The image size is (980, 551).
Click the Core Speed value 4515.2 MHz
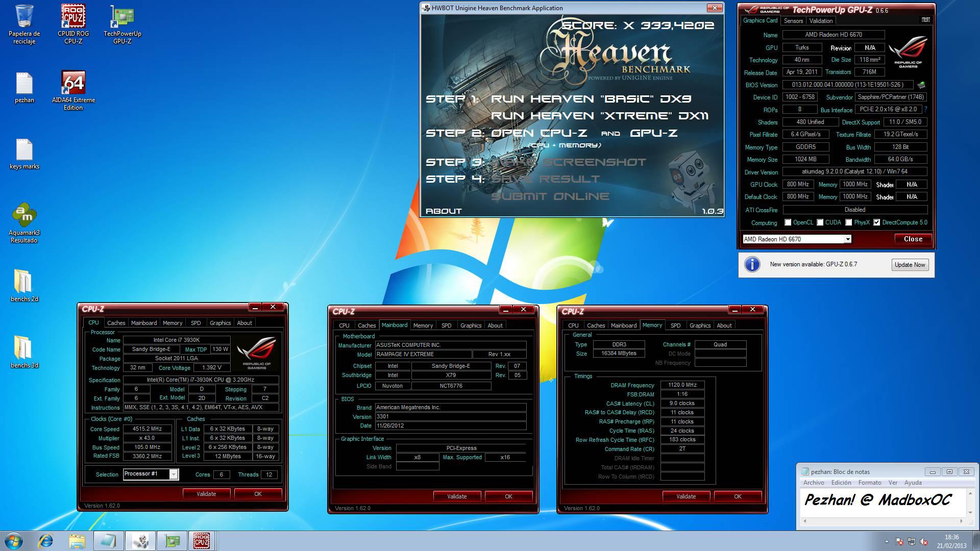(147, 429)
